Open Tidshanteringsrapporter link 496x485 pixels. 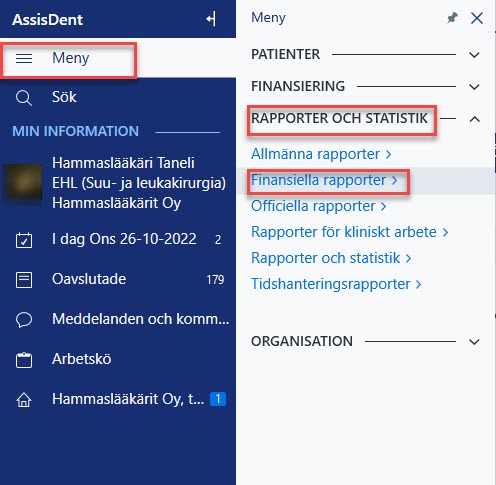pos(336,284)
